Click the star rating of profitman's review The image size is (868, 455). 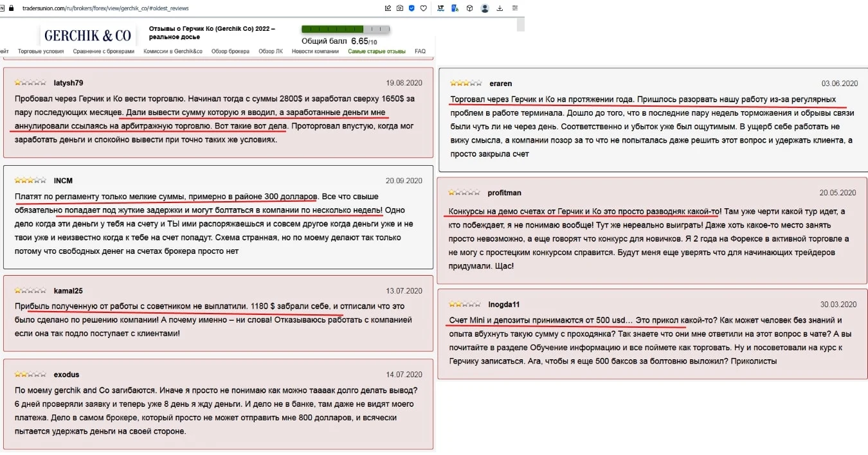[x=464, y=193]
